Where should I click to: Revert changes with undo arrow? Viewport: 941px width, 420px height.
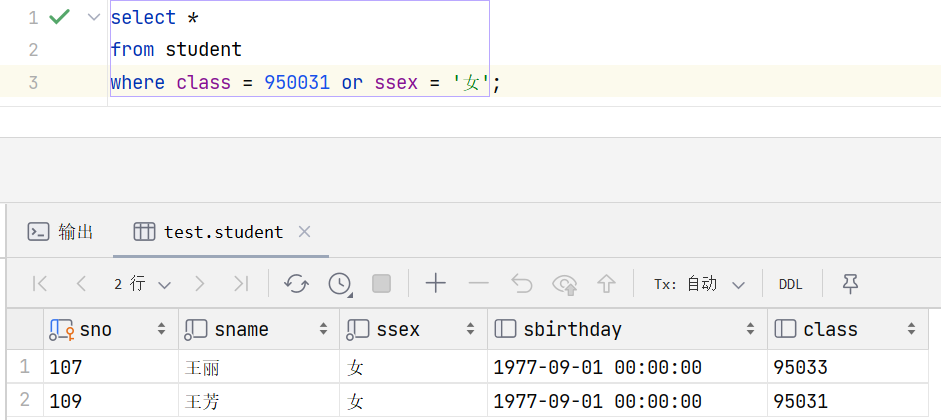[522, 283]
